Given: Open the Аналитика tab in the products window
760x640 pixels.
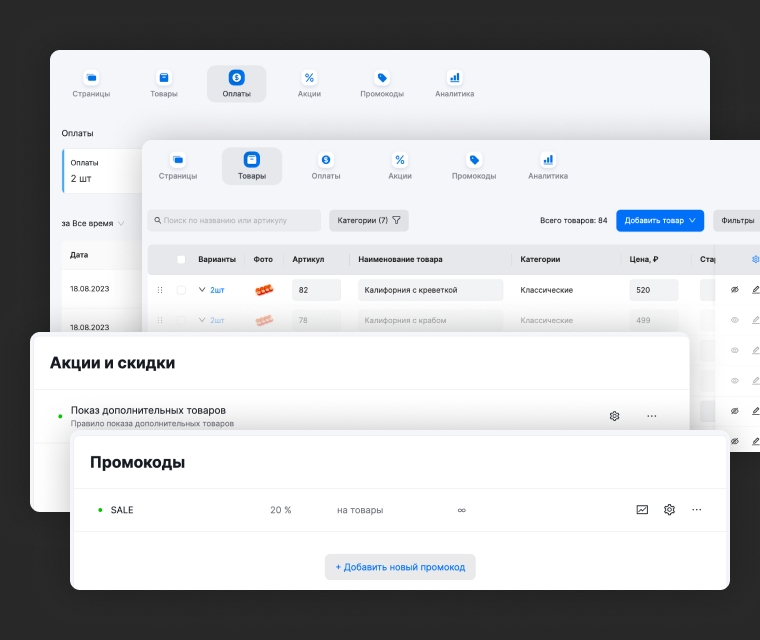Looking at the screenshot, I should (x=548, y=166).
